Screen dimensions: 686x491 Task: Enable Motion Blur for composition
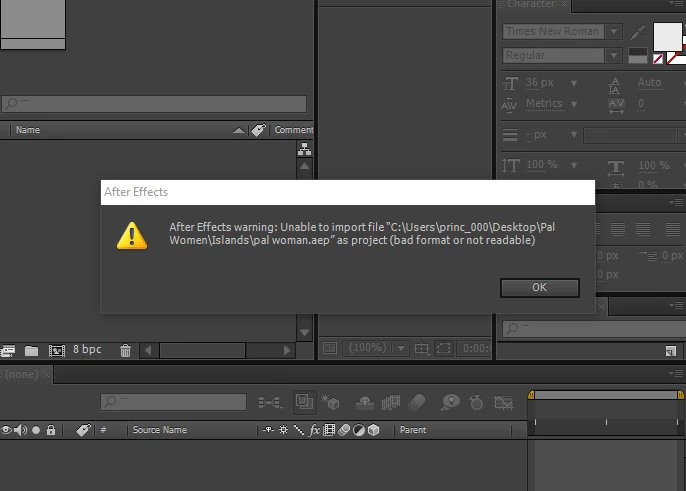click(416, 402)
